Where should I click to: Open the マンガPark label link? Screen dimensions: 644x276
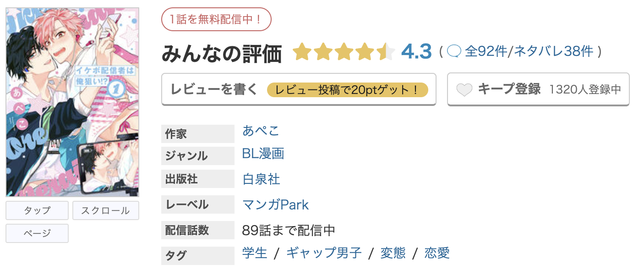coord(275,204)
